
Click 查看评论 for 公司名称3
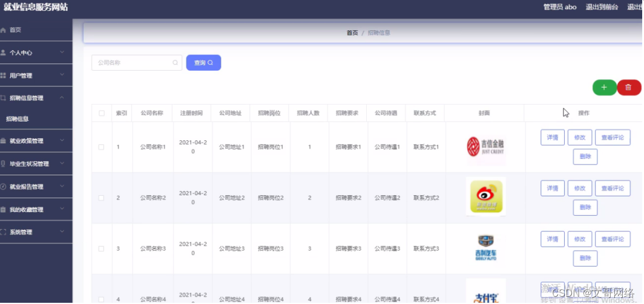[x=613, y=239]
